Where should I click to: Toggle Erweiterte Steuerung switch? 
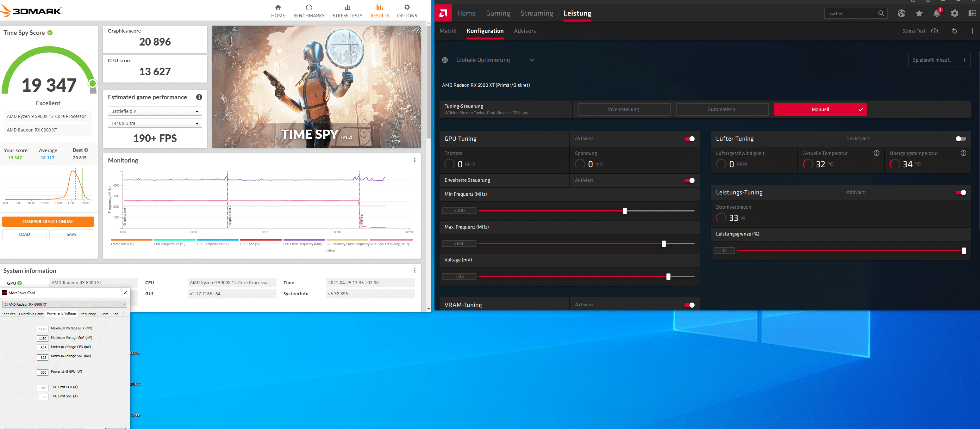(x=689, y=181)
